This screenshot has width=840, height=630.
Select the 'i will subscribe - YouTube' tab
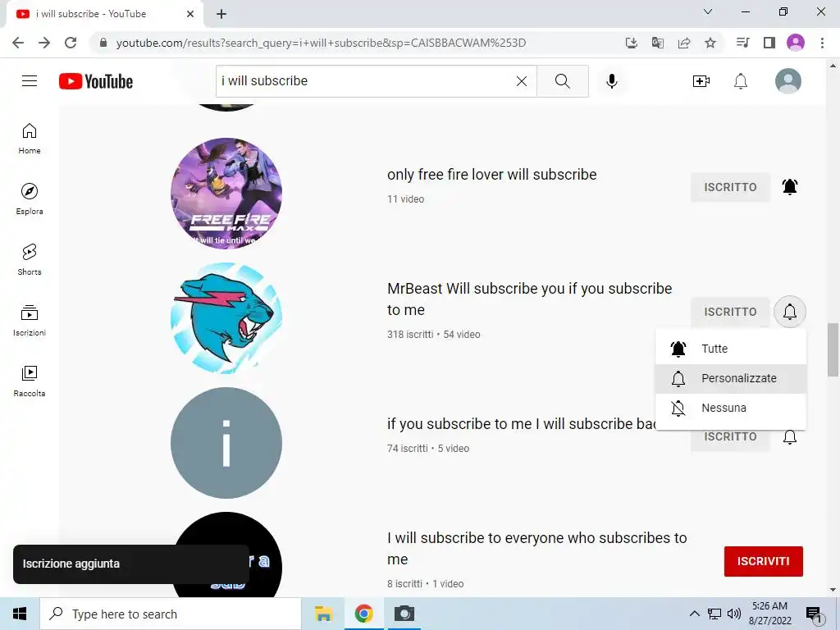[x=104, y=14]
